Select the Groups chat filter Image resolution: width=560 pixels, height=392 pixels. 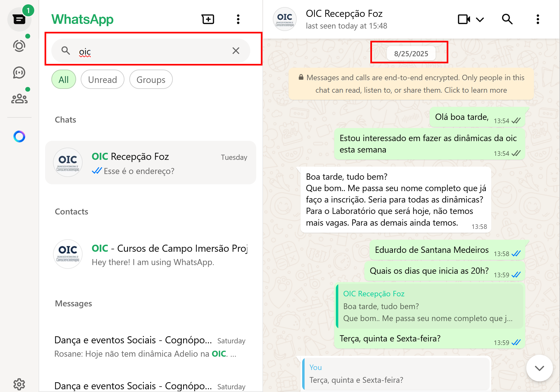click(151, 79)
